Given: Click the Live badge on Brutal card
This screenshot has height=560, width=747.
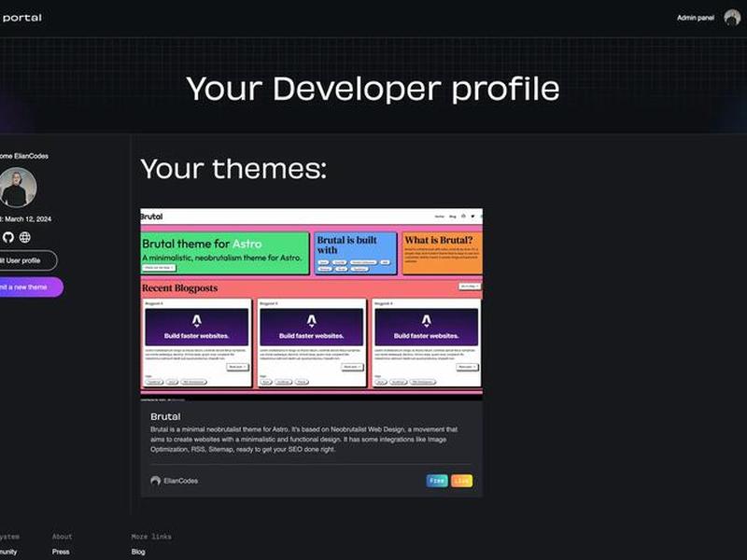Looking at the screenshot, I should 461,481.
